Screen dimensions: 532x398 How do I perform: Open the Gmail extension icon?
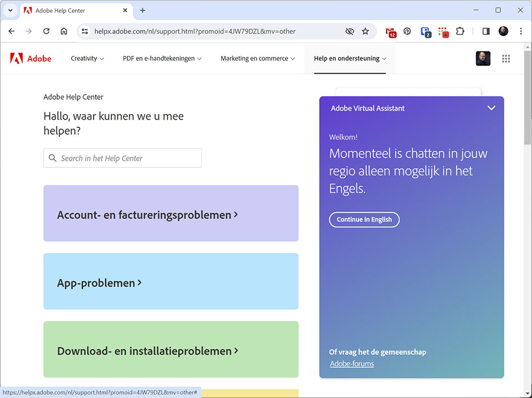pos(391,32)
